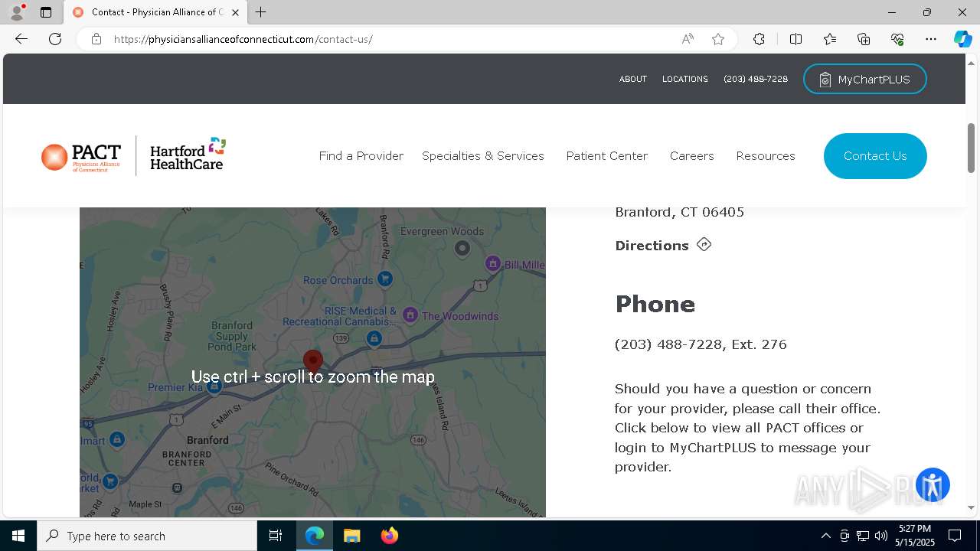Open MyChartPLUS button
This screenshot has height=551, width=980.
[x=864, y=79]
